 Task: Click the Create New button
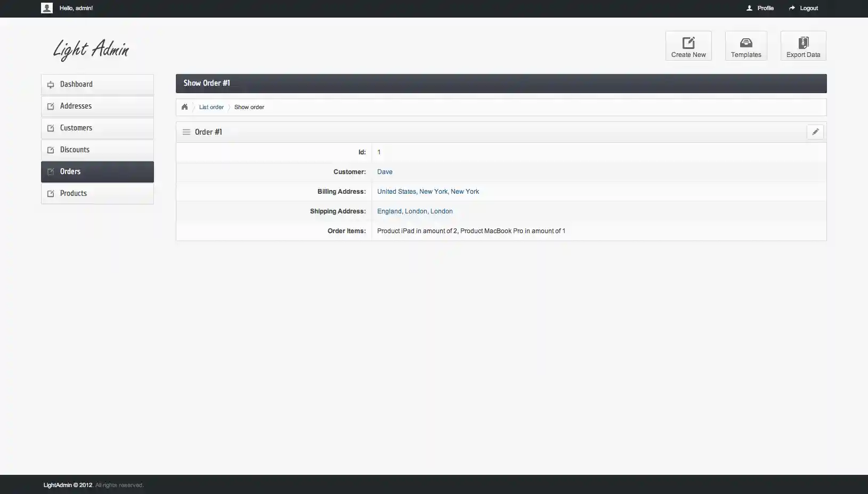tap(688, 46)
